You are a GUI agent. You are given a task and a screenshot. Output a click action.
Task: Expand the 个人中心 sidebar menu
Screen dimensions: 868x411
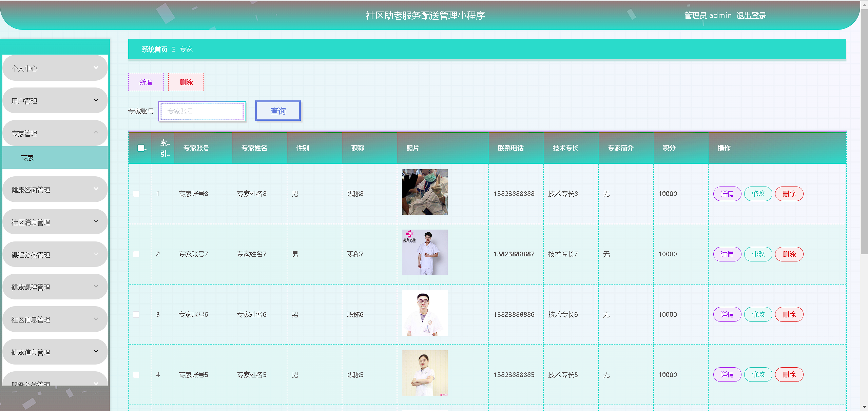click(x=55, y=68)
